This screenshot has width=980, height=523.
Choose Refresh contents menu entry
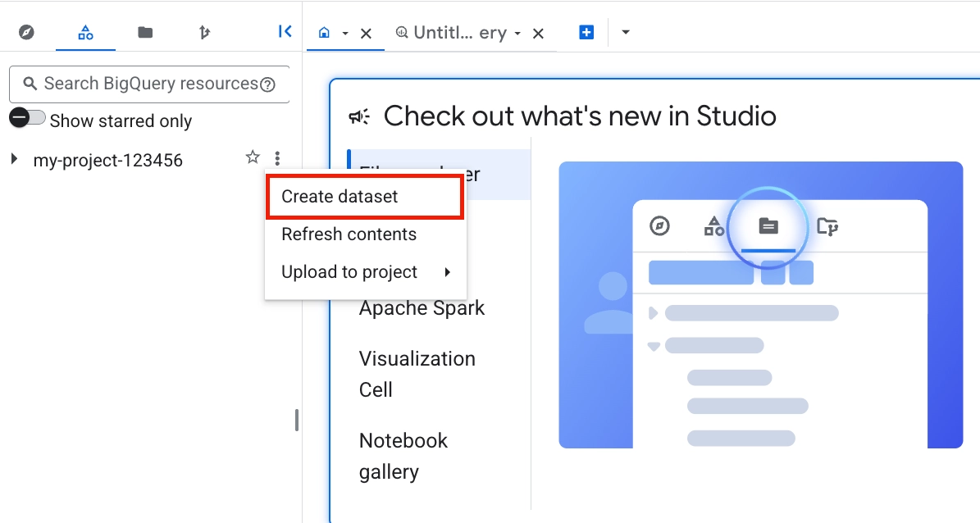click(x=366, y=234)
